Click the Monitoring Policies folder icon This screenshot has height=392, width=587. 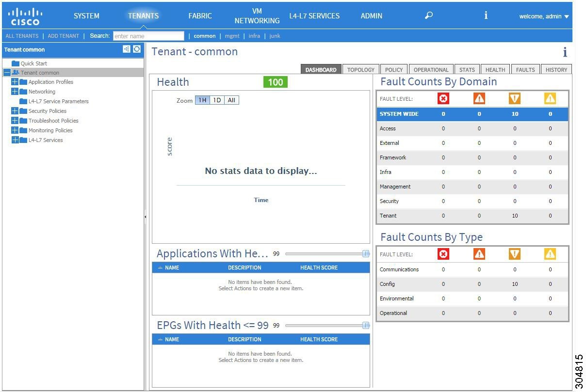(x=23, y=130)
